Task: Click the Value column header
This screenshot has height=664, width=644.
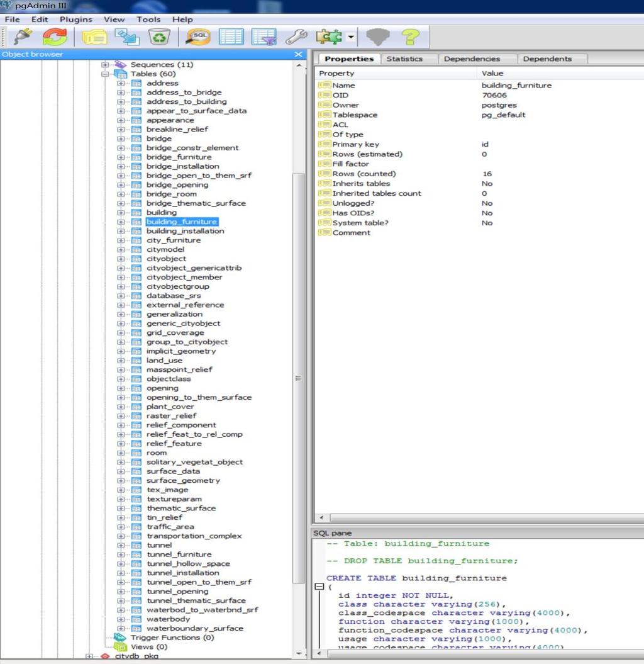Action: (560, 73)
